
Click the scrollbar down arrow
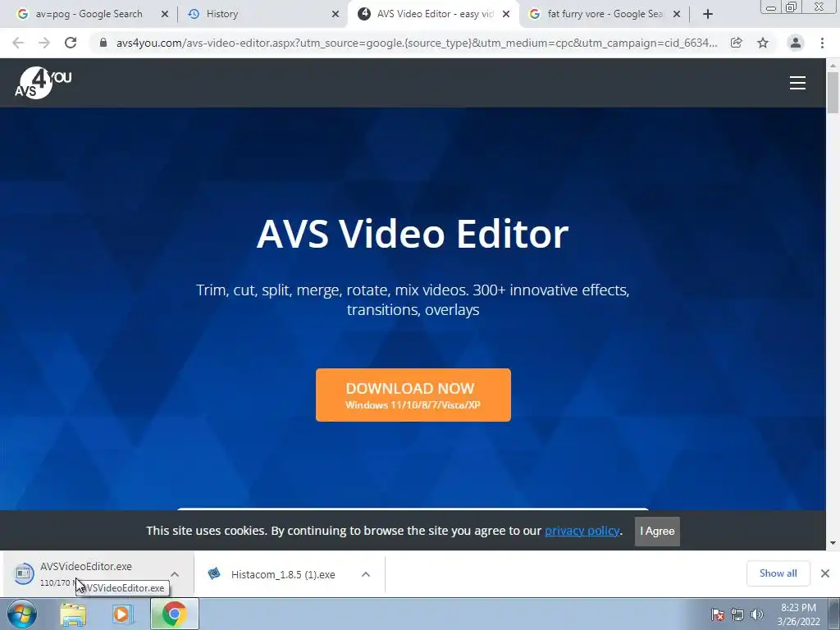833,543
